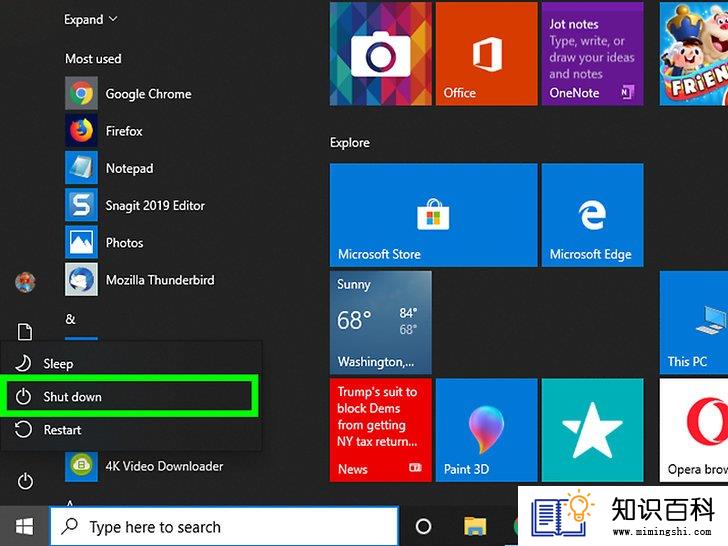The width and height of the screenshot is (728, 546).
Task: Launch Firefox from the app list
Action: [104, 131]
